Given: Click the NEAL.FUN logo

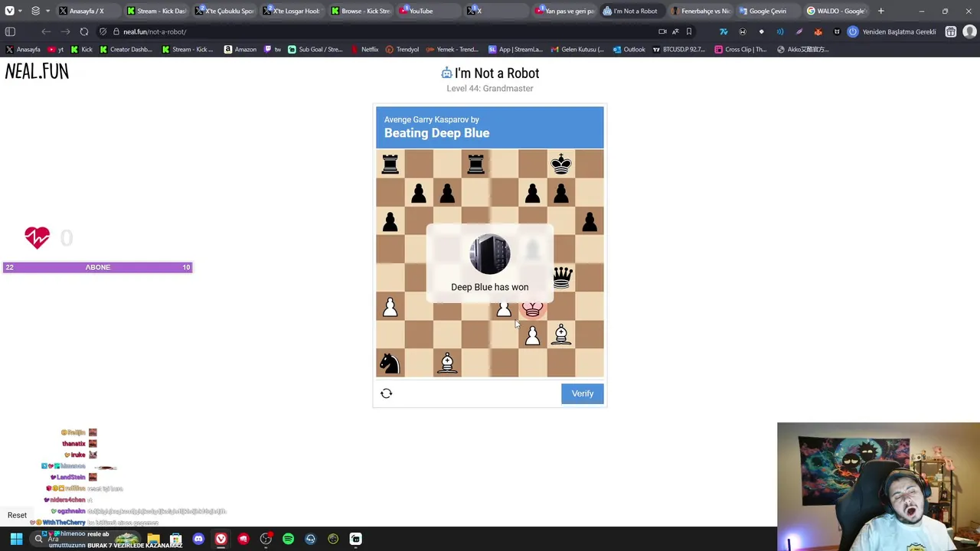Looking at the screenshot, I should (37, 71).
